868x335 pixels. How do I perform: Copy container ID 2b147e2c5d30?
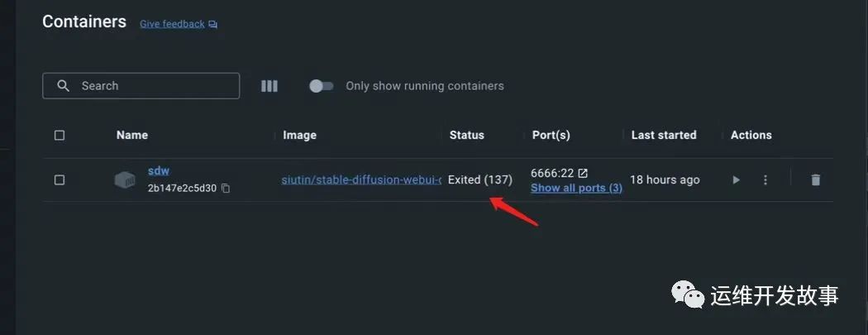point(226,189)
